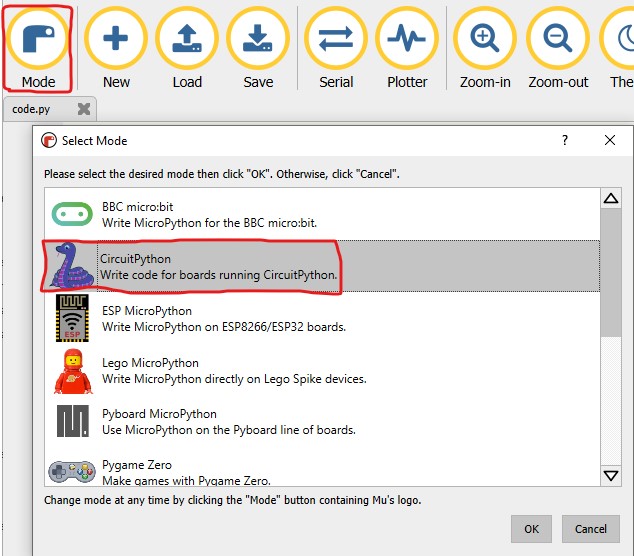Save the file using Save icon

pos(258,47)
